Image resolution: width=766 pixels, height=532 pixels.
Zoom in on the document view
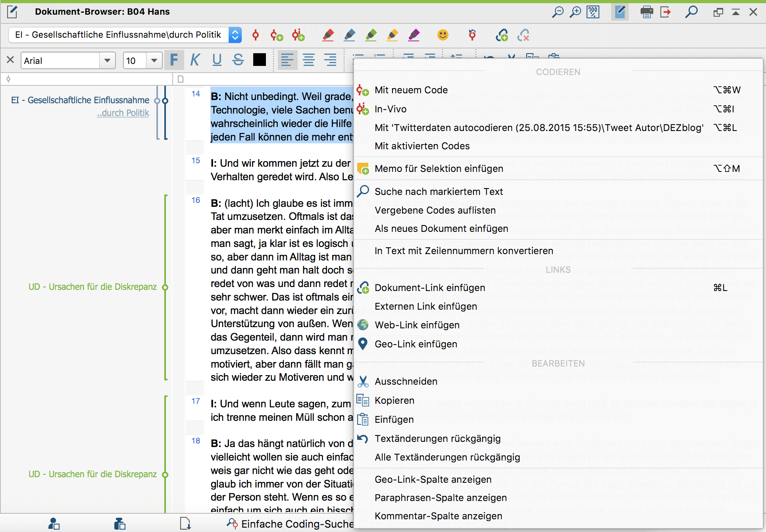pos(575,12)
